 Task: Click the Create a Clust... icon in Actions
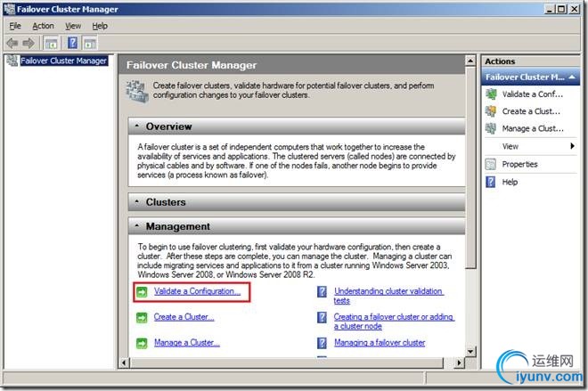pos(491,111)
